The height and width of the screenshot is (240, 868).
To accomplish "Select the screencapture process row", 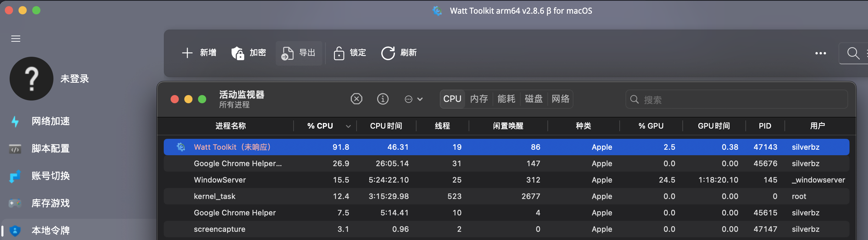I will [x=507, y=229].
